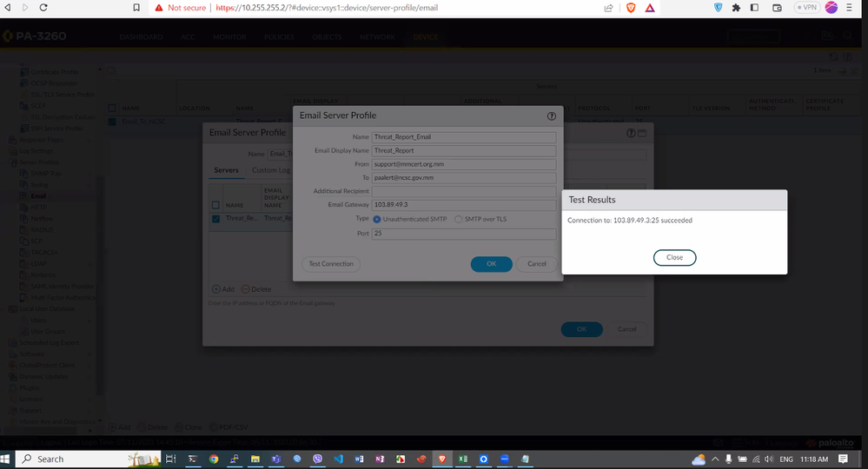Screen dimensions: 868x469
Task: Toggle the browser sidebar panel icon
Action: pyautogui.click(x=754, y=8)
